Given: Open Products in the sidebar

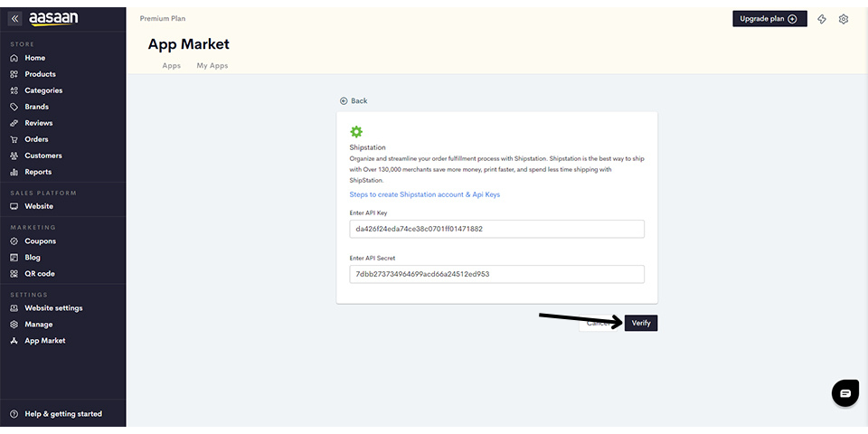Looking at the screenshot, I should tap(40, 74).
